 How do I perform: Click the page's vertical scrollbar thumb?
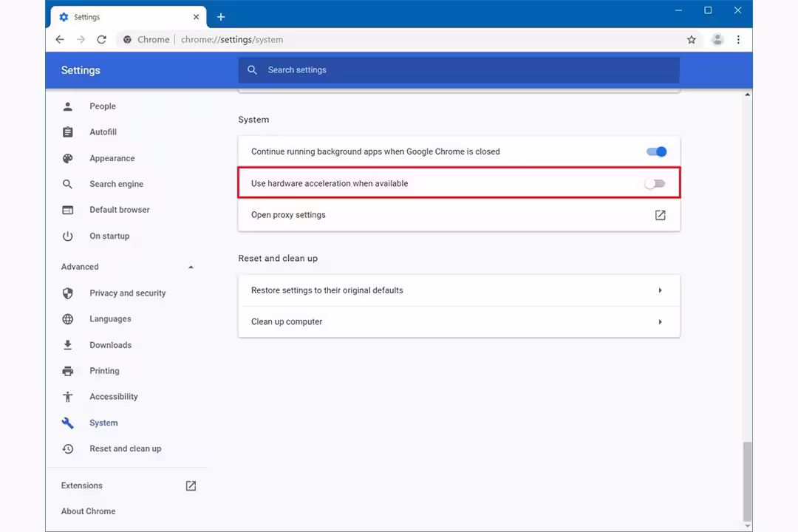tap(748, 480)
